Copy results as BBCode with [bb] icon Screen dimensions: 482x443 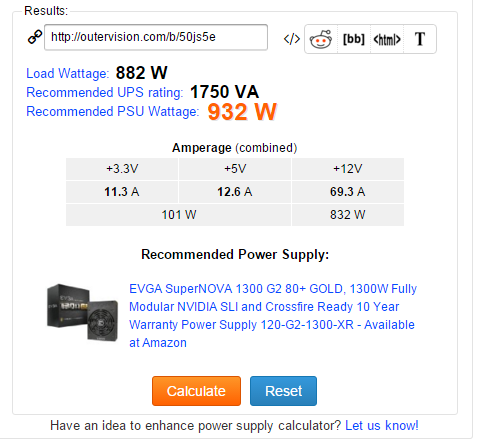coord(354,39)
